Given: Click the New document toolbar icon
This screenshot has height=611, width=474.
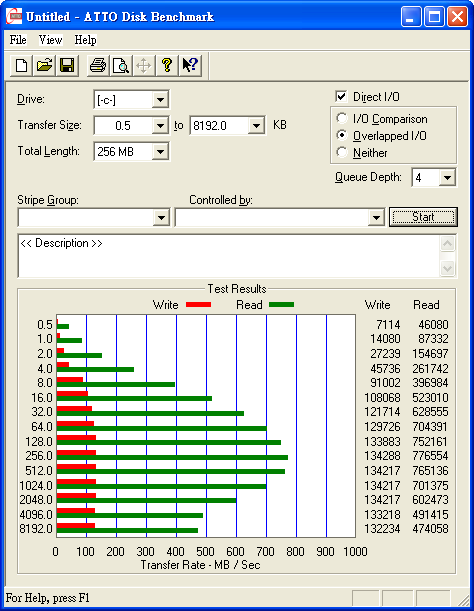Looking at the screenshot, I should [21, 65].
